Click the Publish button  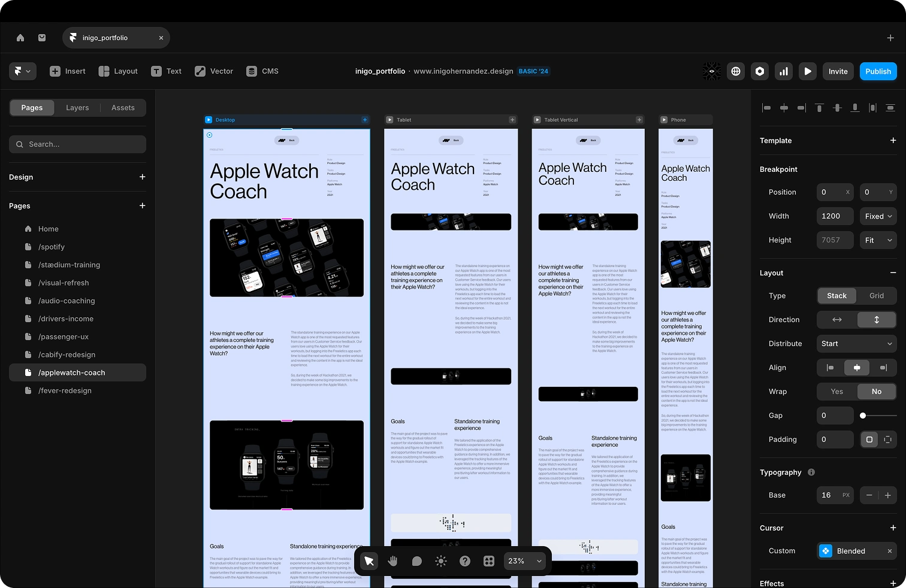click(878, 71)
